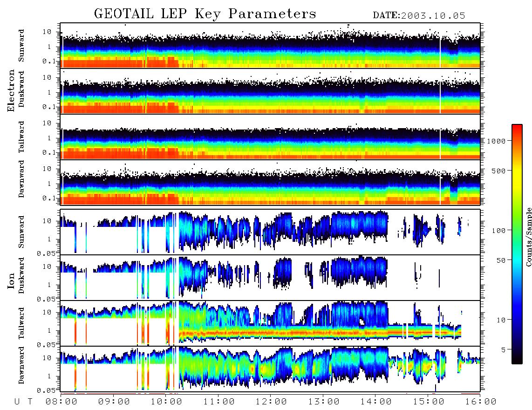The width and height of the screenshot is (532, 410).
Task: Click the Ion Sunward spectrogram panel
Action: [x=270, y=232]
